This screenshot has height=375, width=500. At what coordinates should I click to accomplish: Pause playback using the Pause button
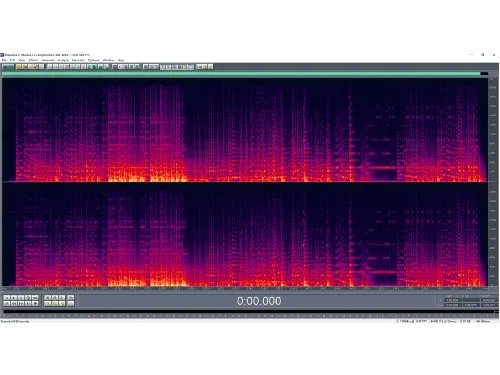(21, 298)
